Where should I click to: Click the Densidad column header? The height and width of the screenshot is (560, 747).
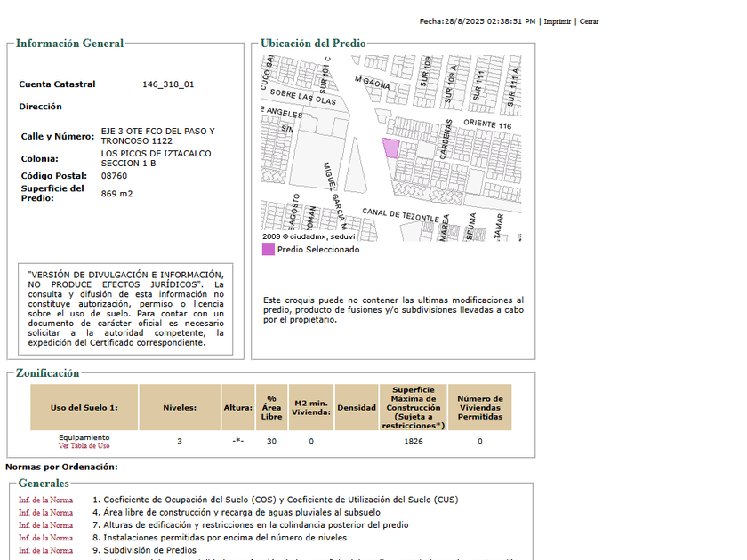(x=357, y=408)
